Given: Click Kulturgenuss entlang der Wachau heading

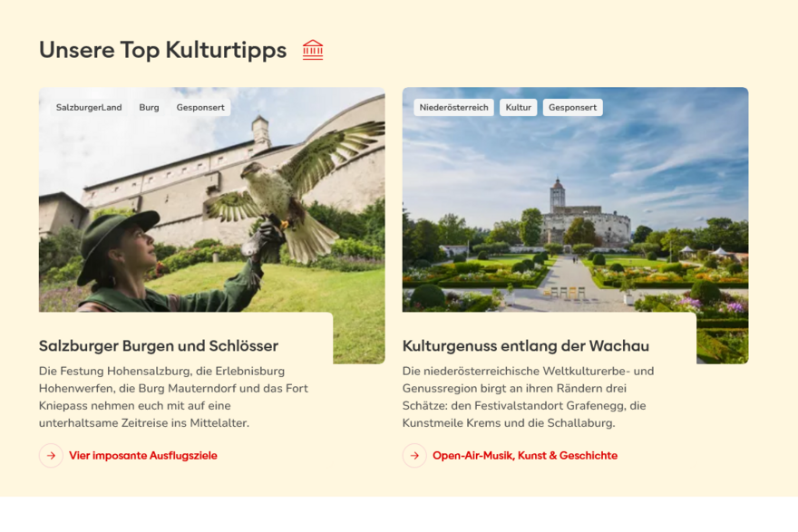Looking at the screenshot, I should 526,346.
